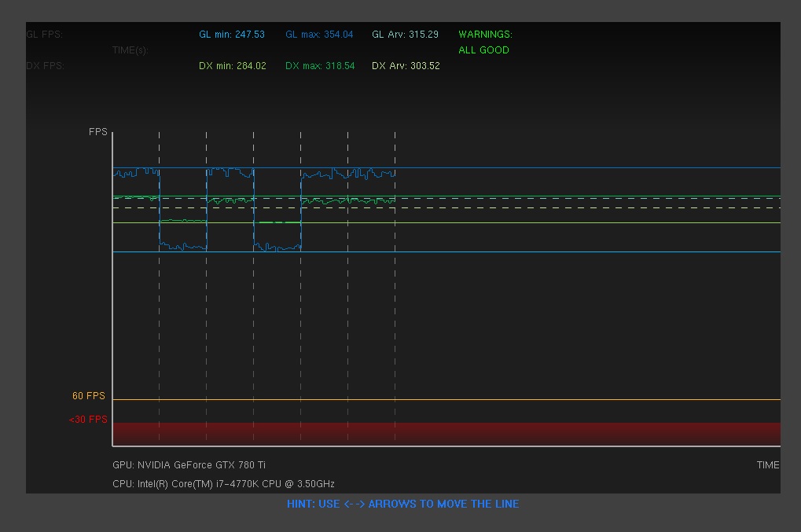Click the FPS axis label
Viewport: 801px width, 532px height.
coord(98,132)
